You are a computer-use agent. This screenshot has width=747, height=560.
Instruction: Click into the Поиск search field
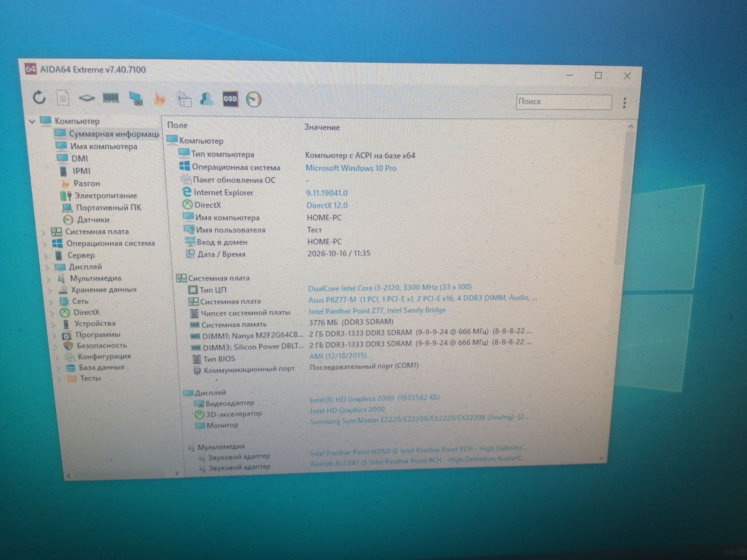(564, 102)
